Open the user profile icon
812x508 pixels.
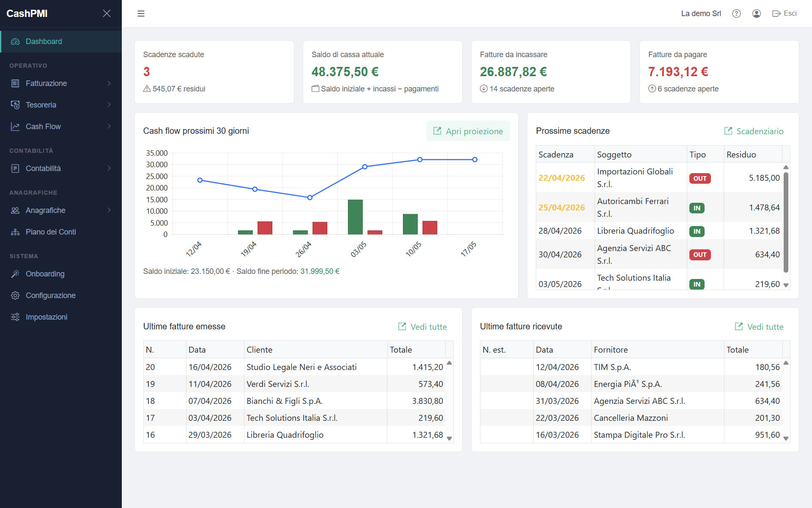point(757,14)
